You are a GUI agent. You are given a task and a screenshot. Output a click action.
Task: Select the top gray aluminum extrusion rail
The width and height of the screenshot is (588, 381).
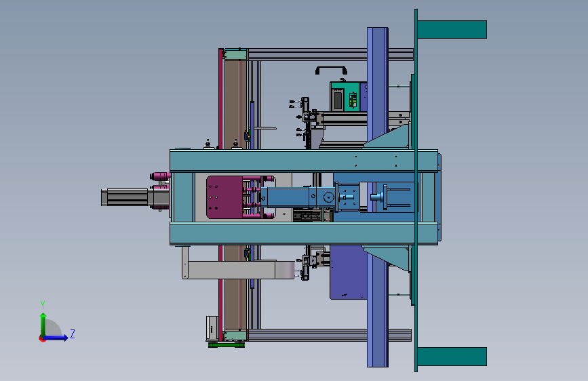[x=330, y=54]
